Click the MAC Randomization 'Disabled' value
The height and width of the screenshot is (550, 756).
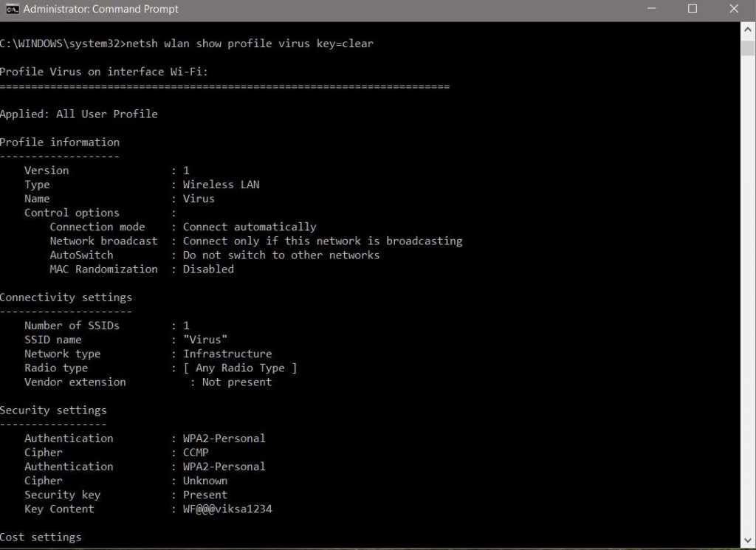[x=208, y=269]
